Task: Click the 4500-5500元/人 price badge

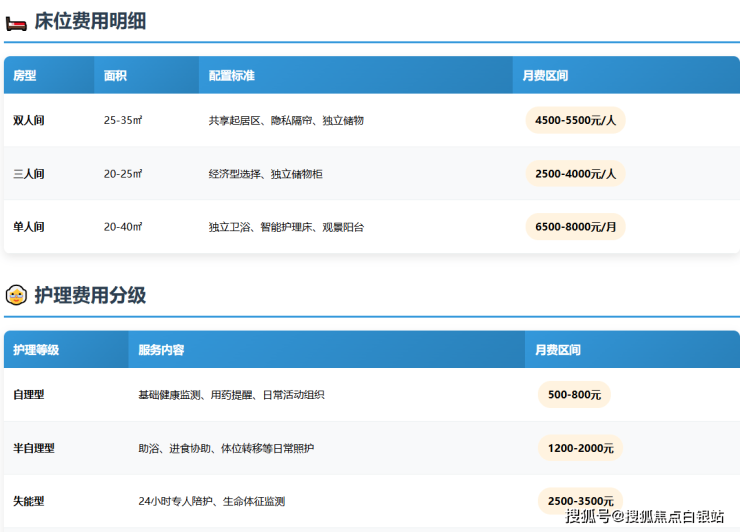Action: coord(575,120)
